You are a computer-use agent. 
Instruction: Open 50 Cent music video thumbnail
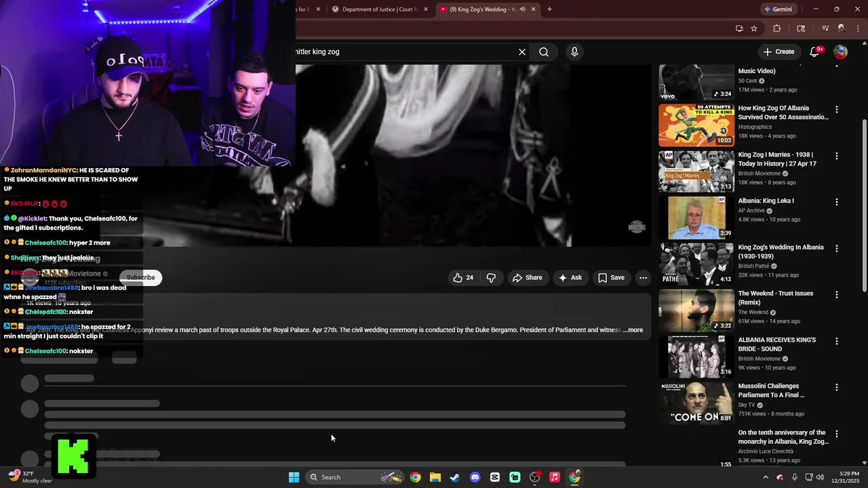point(696,82)
